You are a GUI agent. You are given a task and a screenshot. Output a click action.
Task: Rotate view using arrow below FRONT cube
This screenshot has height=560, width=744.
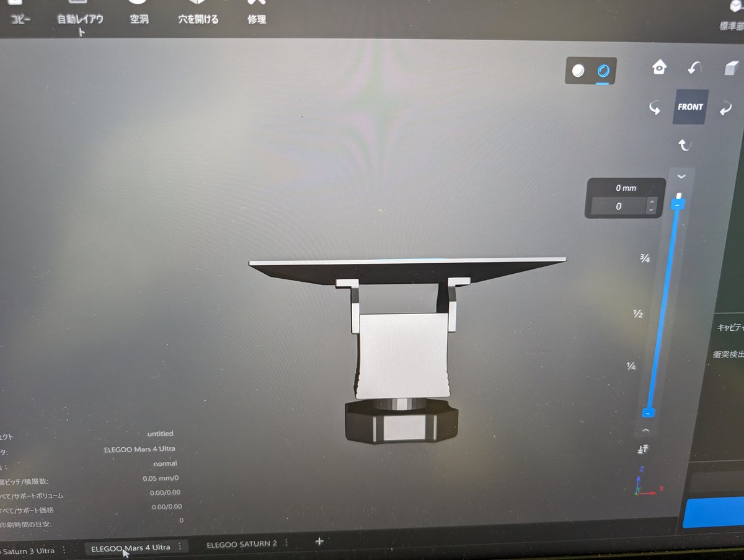coord(684,145)
